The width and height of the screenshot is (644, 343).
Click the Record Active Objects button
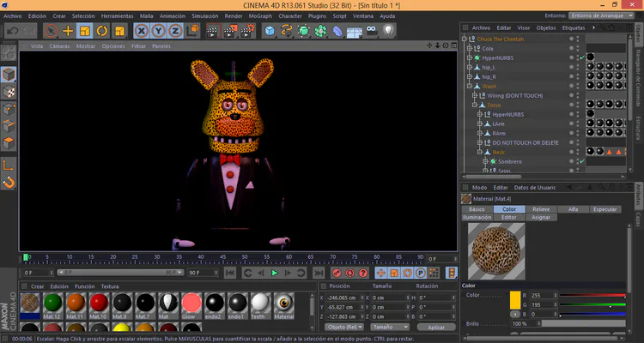point(337,273)
